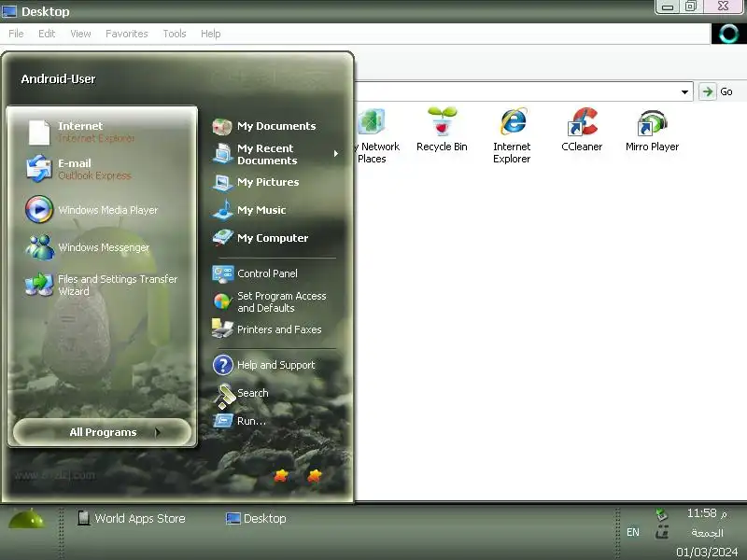Click the Turn Off star icon
Screen dimensions: 747x560
click(x=315, y=475)
